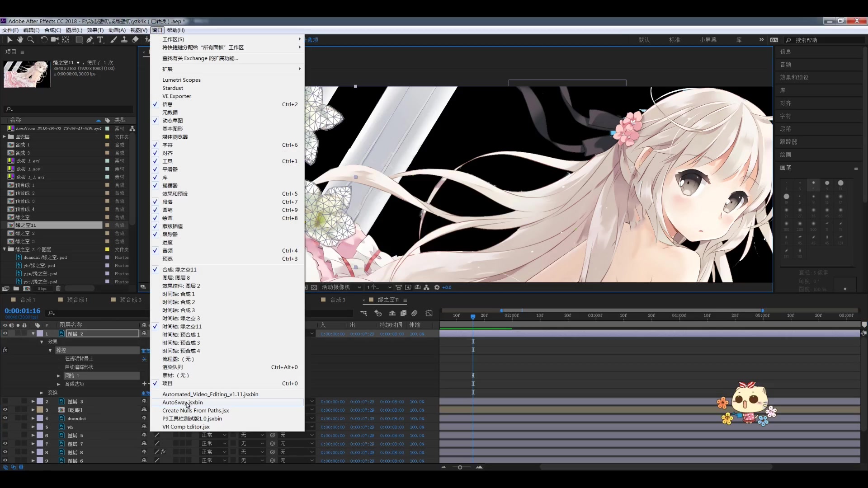Select the Clone Stamp tool

tap(124, 40)
